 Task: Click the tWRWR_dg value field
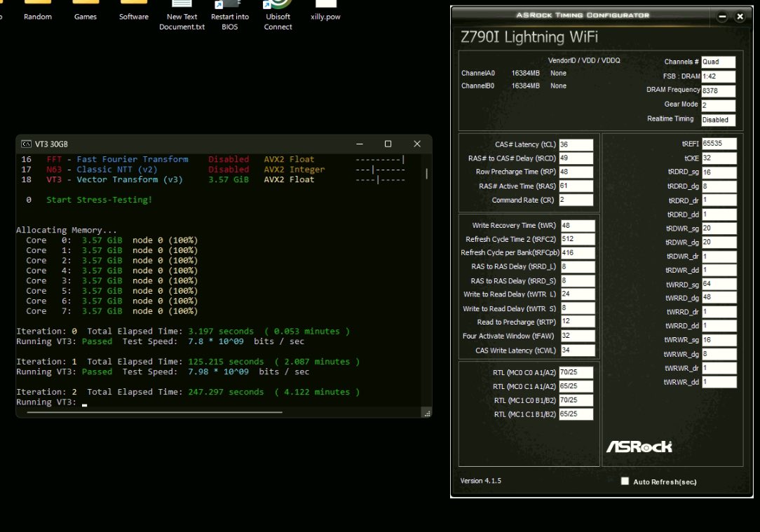pyautogui.click(x=719, y=354)
